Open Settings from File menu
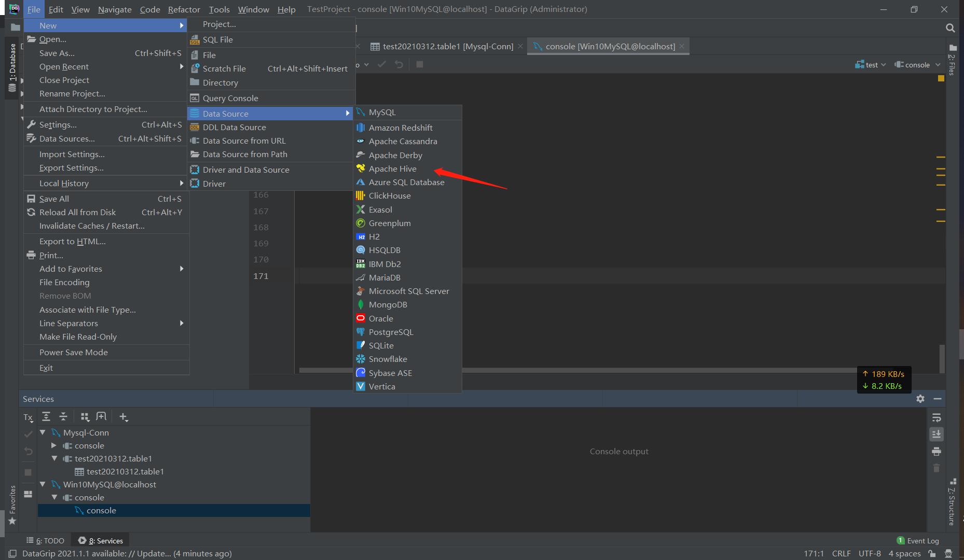 pos(106,124)
